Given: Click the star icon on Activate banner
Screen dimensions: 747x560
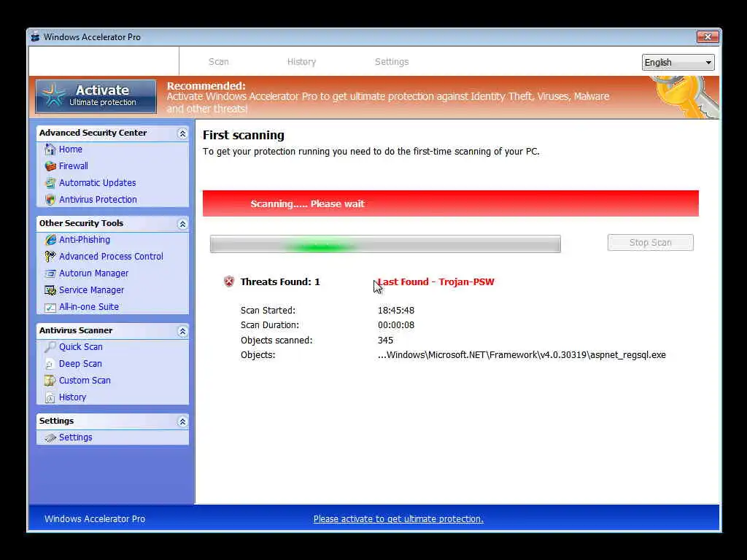Looking at the screenshot, I should click(53, 96).
